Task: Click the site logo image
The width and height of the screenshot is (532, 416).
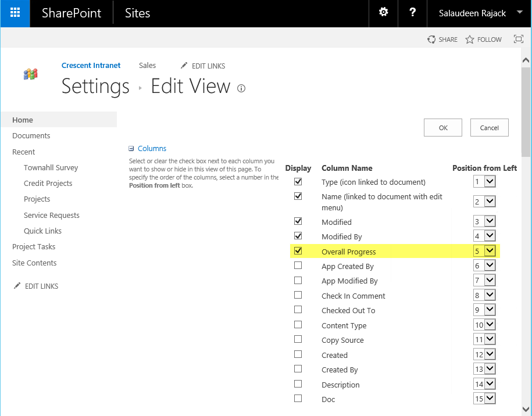Action: (x=30, y=74)
